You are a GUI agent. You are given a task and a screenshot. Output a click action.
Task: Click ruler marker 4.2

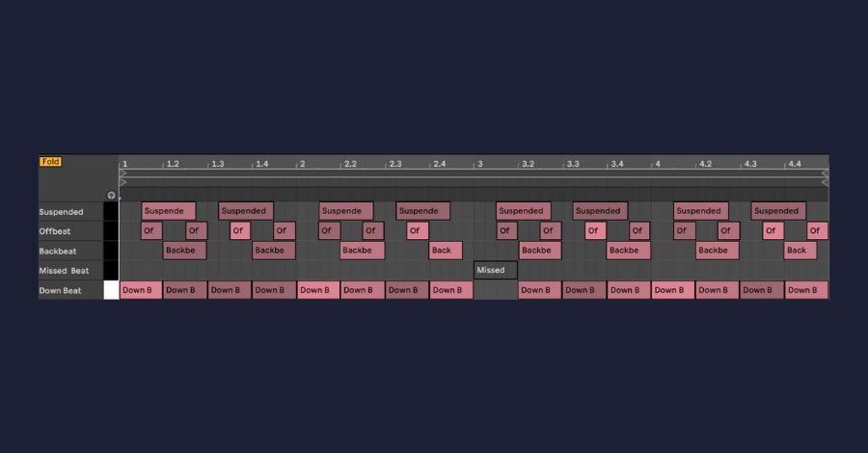click(x=705, y=164)
